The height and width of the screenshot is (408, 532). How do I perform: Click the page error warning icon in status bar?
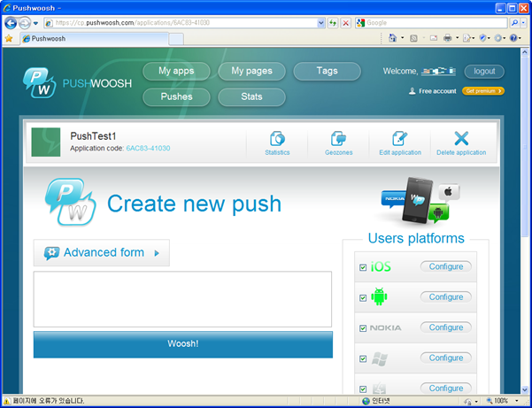point(7,401)
